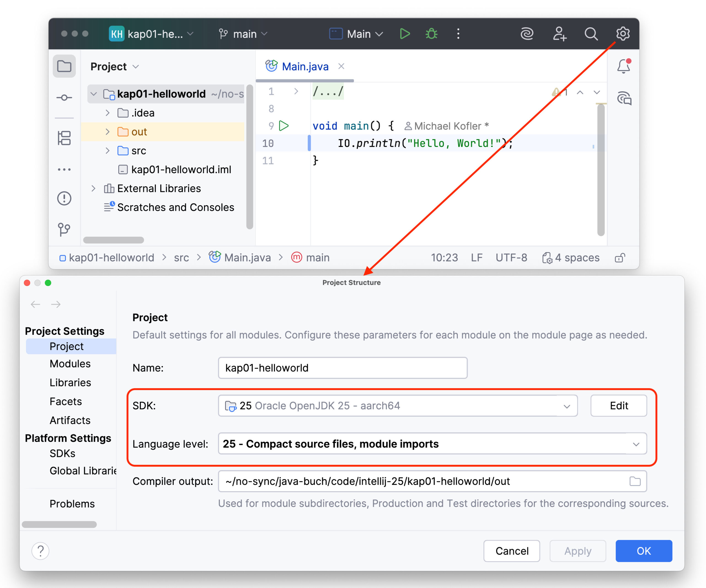Image resolution: width=706 pixels, height=588 pixels.
Task: Browse compiler output folder icon
Action: coord(635,481)
